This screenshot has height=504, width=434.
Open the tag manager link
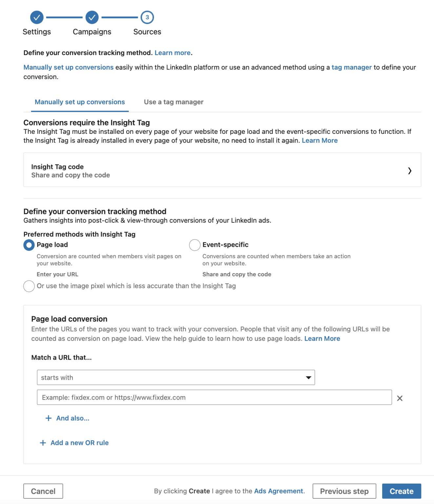pos(351,67)
